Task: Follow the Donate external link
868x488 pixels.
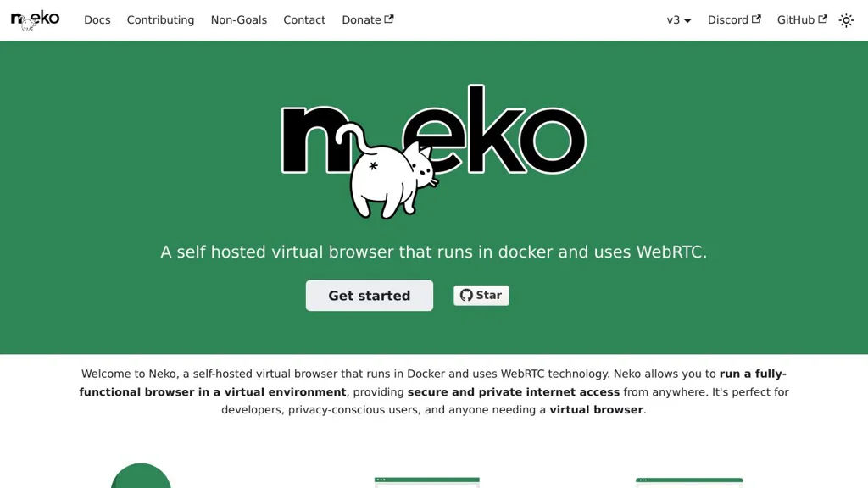Action: pyautogui.click(x=368, y=20)
